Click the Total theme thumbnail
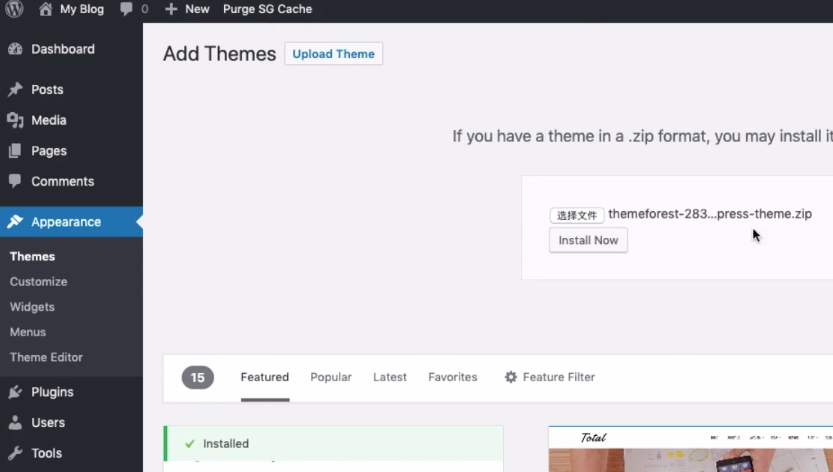Viewport: 833px width, 472px height. 690,450
